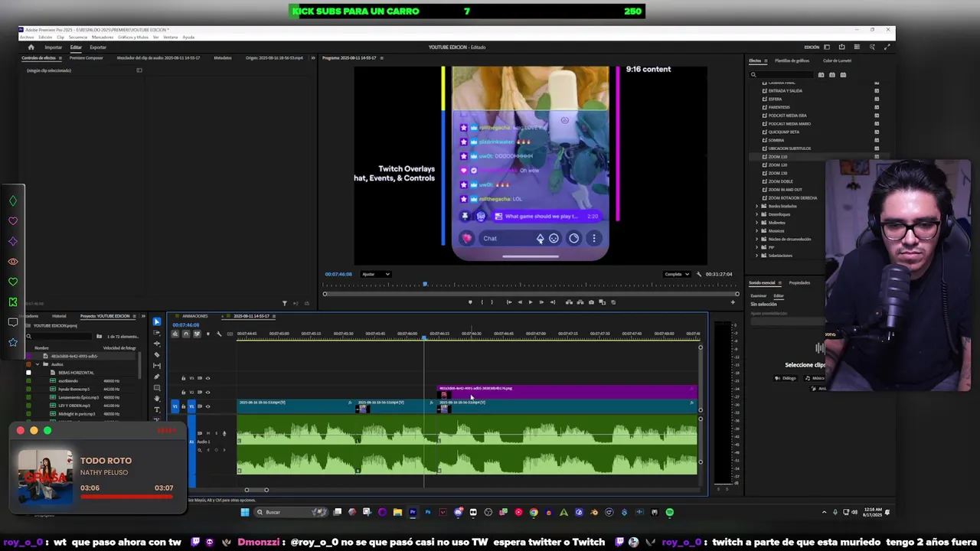The width and height of the screenshot is (980, 551).
Task: Go to In point in Program monitor
Action: pos(509,302)
